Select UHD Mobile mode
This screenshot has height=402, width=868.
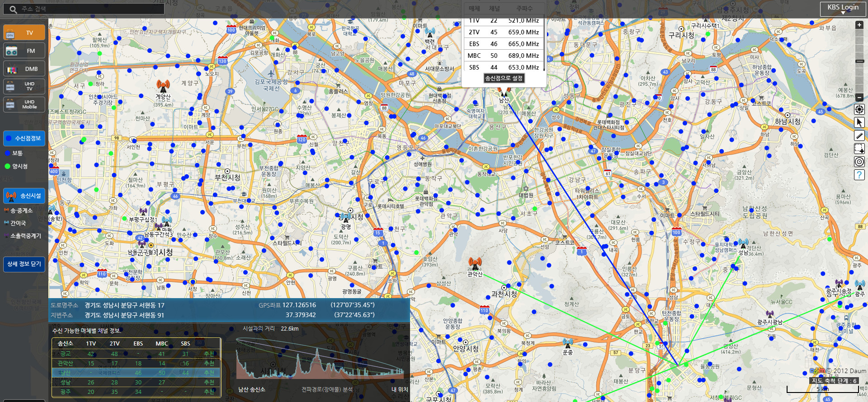pyautogui.click(x=24, y=104)
